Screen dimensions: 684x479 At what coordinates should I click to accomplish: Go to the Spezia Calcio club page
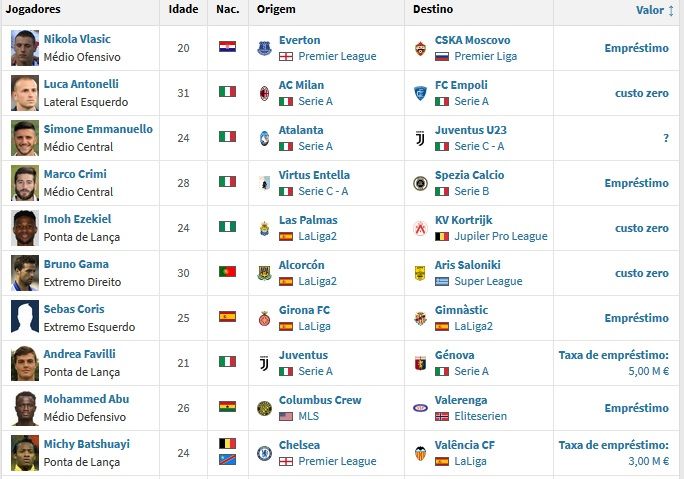[469, 175]
